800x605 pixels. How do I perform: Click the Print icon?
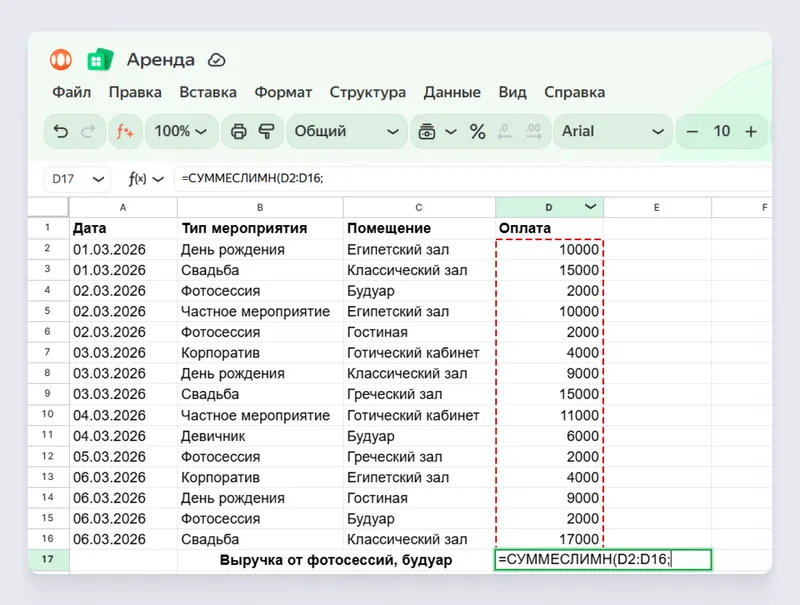239,132
